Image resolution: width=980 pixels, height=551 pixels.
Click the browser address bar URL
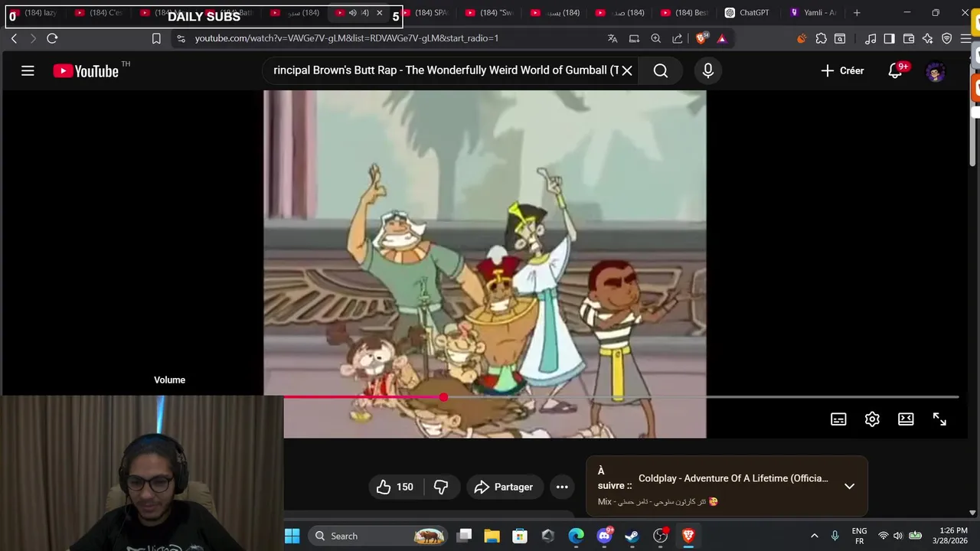pos(346,38)
